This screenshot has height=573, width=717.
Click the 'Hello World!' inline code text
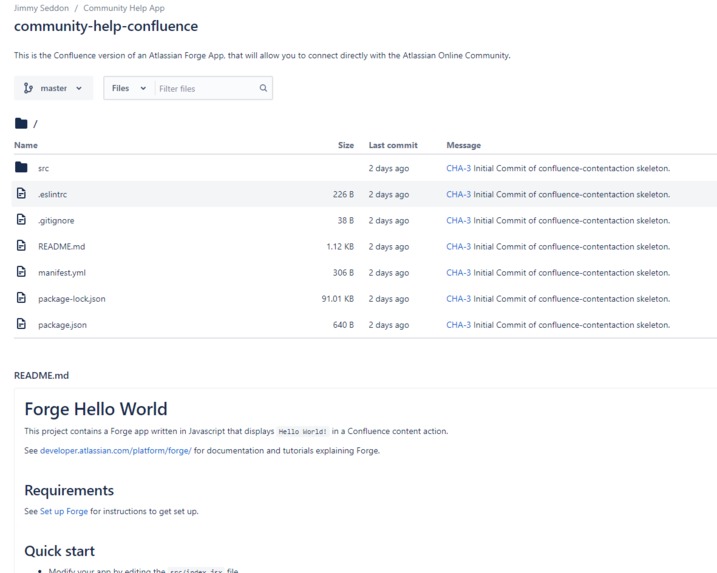[x=303, y=431]
